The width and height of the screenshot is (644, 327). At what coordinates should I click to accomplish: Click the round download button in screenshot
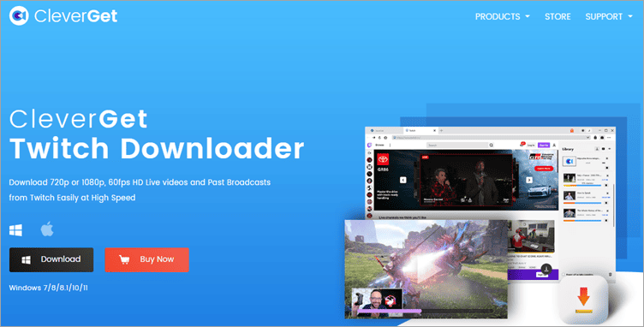click(x=546, y=269)
